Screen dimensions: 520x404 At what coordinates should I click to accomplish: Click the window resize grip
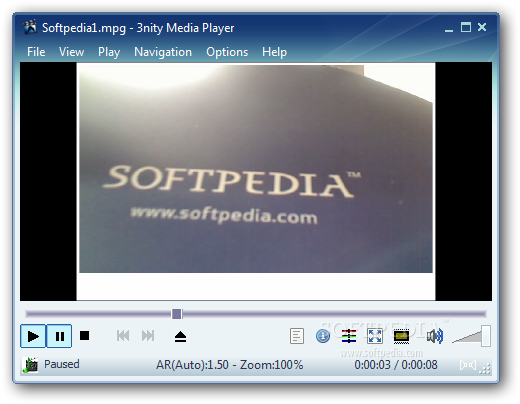click(485, 369)
